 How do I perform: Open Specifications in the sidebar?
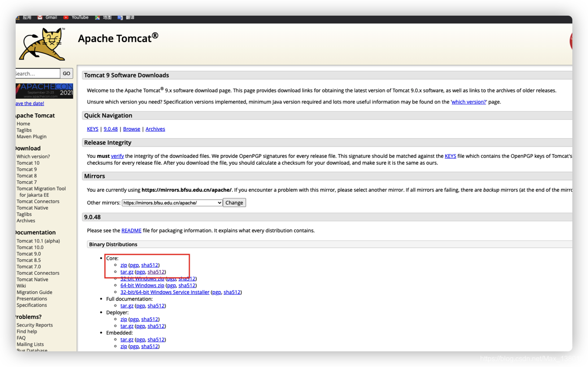[x=32, y=305]
